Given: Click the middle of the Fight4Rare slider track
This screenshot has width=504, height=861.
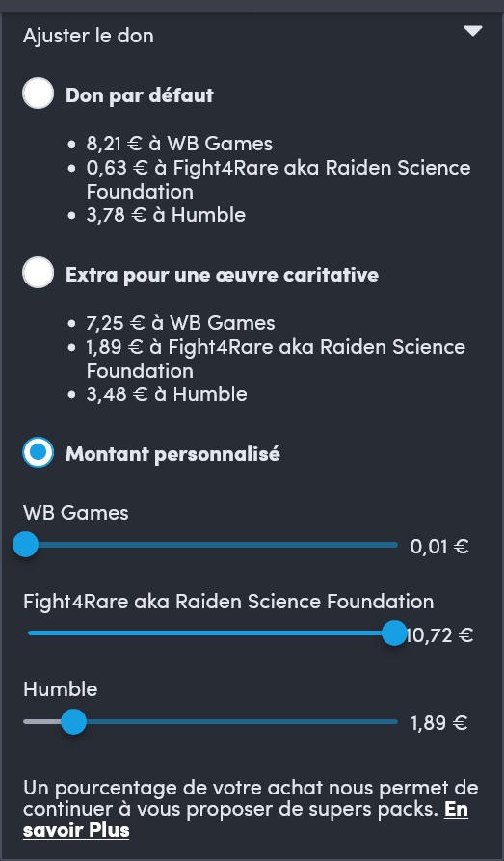Looking at the screenshot, I should (211, 633).
